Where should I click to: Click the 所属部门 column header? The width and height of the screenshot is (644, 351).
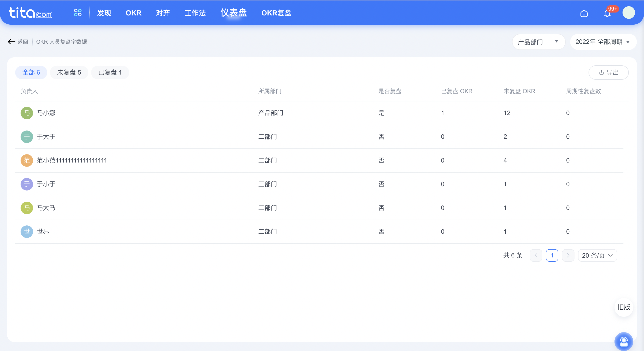coord(270,91)
